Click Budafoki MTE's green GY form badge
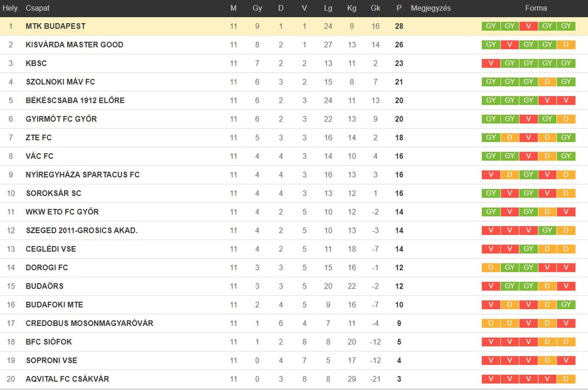Screen dimensions: 588x390 pos(566,304)
